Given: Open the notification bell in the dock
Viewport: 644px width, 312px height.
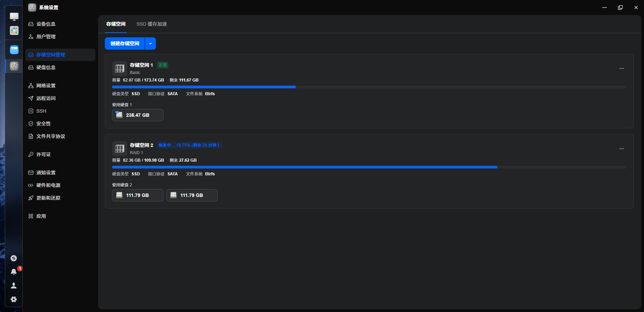Looking at the screenshot, I should [x=14, y=272].
